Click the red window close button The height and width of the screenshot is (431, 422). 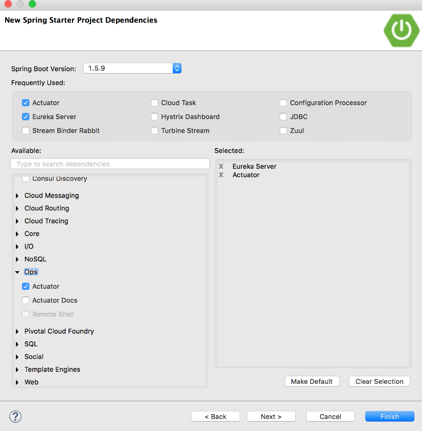pos(8,4)
